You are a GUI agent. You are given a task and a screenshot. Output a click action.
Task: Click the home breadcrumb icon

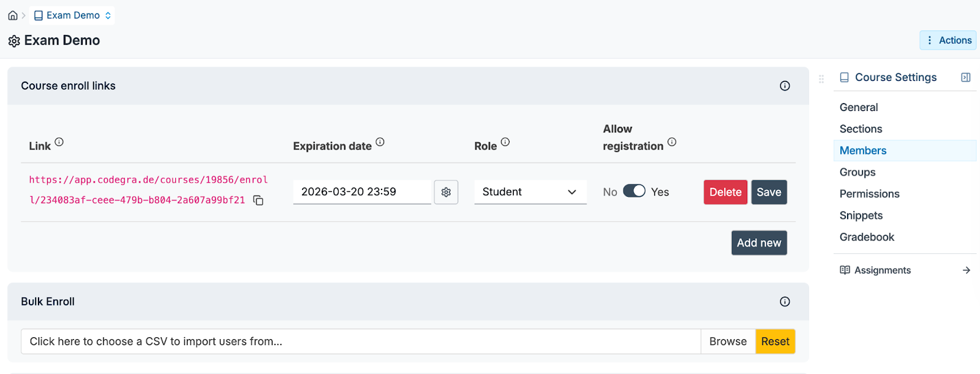click(x=13, y=15)
